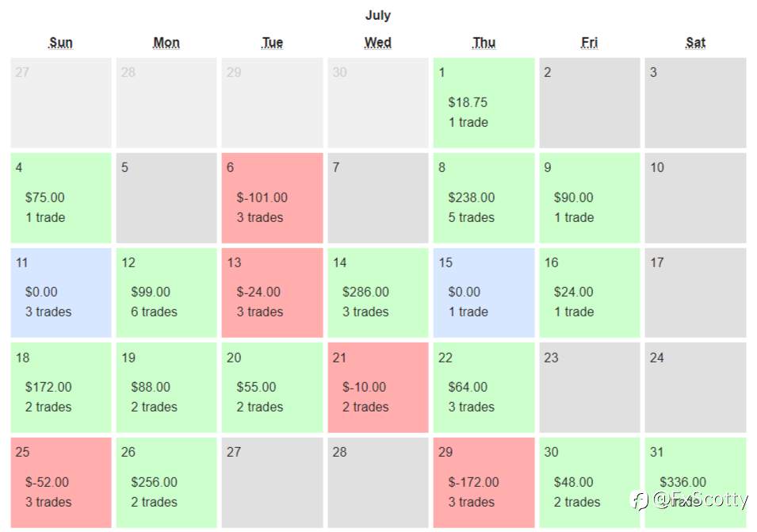The image size is (757, 532).
Task: Click the Sun column header
Action: [61, 43]
